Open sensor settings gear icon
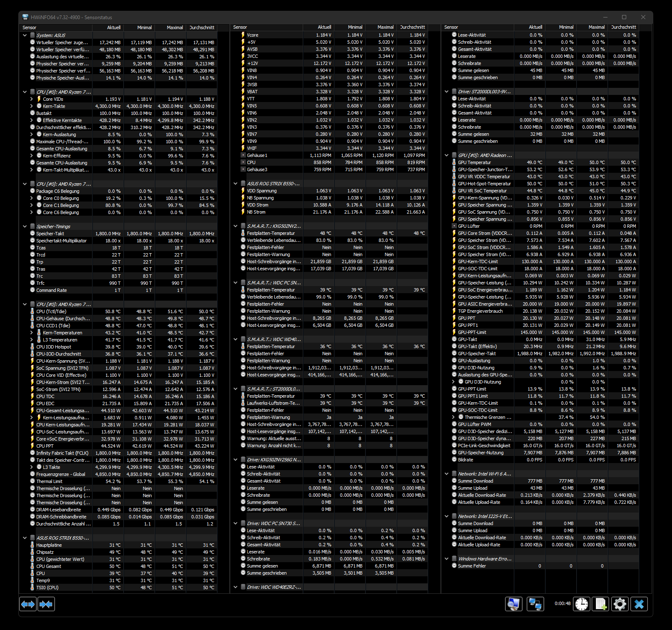The image size is (672, 630). [x=620, y=604]
